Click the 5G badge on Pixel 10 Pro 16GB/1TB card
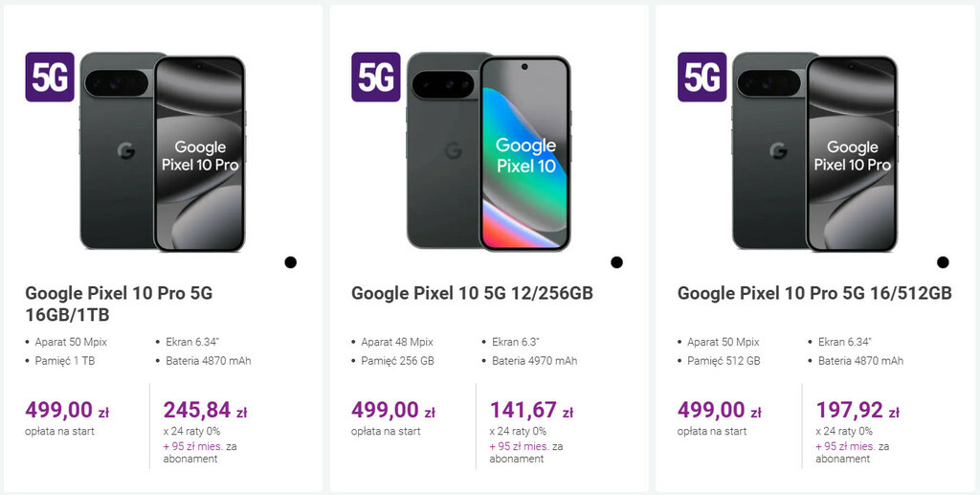The width and height of the screenshot is (980, 495). click(x=50, y=77)
